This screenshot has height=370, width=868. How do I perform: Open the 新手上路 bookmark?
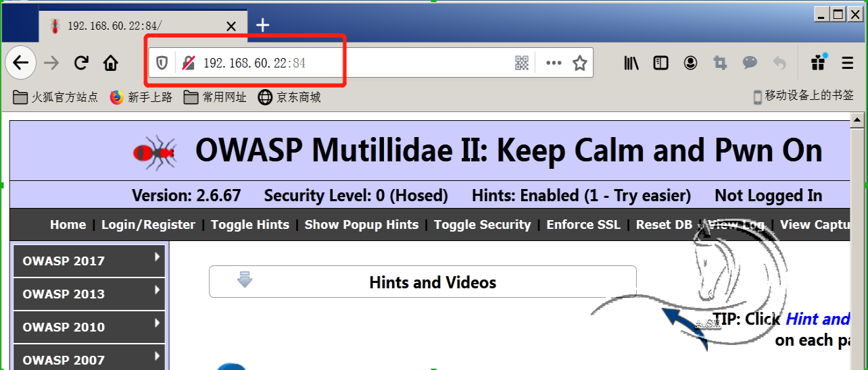tap(141, 97)
